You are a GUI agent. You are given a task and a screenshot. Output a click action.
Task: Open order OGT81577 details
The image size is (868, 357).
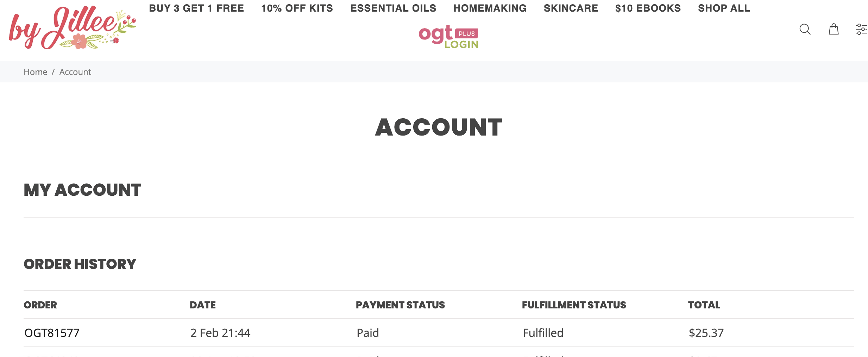[52, 333]
